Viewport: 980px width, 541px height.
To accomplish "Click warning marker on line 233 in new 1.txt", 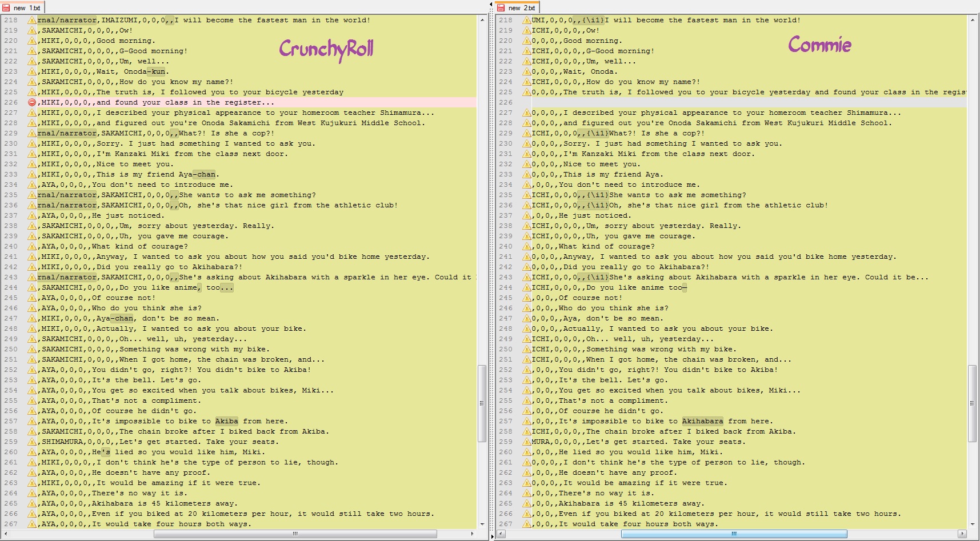I will pyautogui.click(x=32, y=174).
